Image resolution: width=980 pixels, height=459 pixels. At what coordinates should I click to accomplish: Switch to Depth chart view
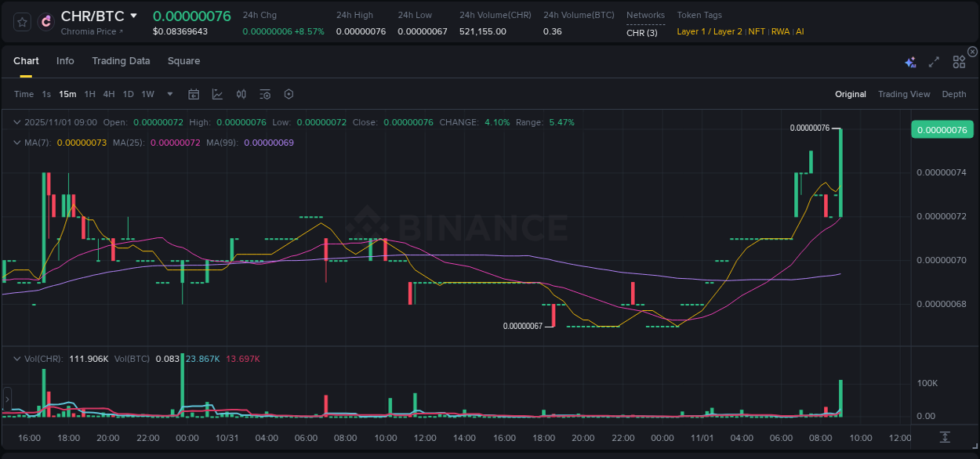(954, 94)
